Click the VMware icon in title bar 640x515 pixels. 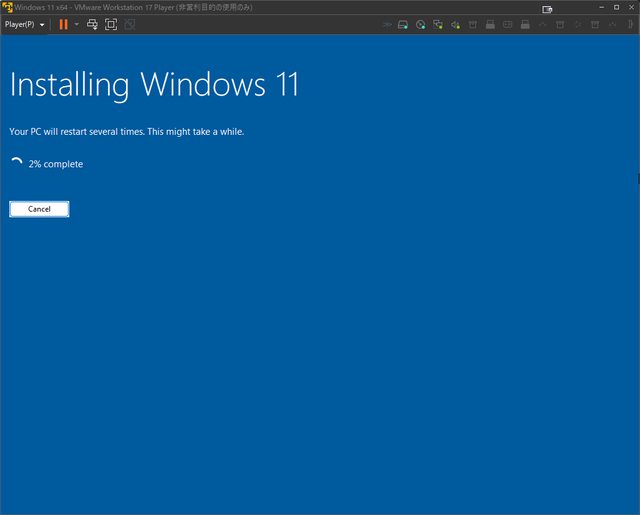tap(7, 7)
